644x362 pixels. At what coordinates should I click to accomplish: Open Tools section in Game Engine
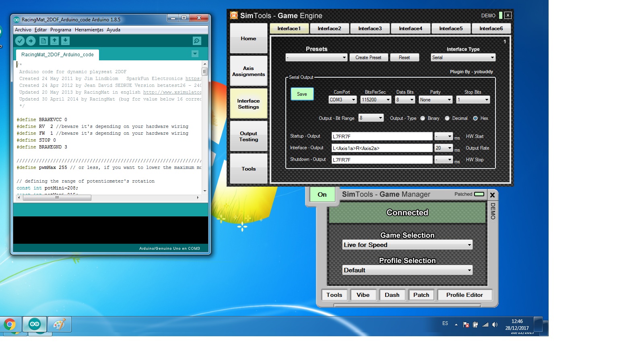click(248, 169)
